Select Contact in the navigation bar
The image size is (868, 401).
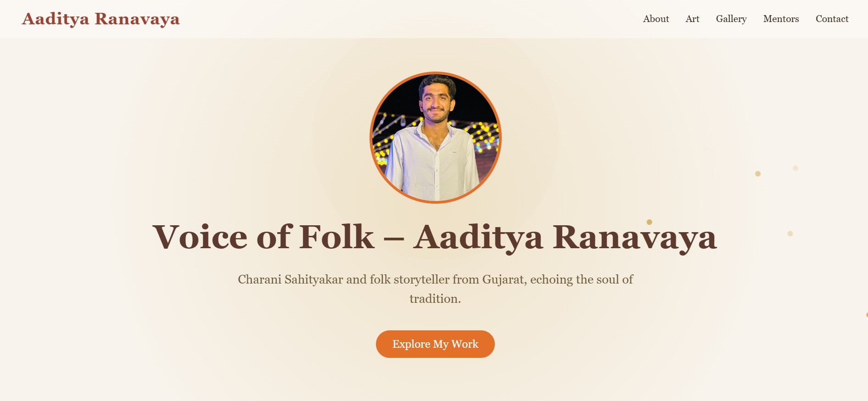pyautogui.click(x=832, y=19)
